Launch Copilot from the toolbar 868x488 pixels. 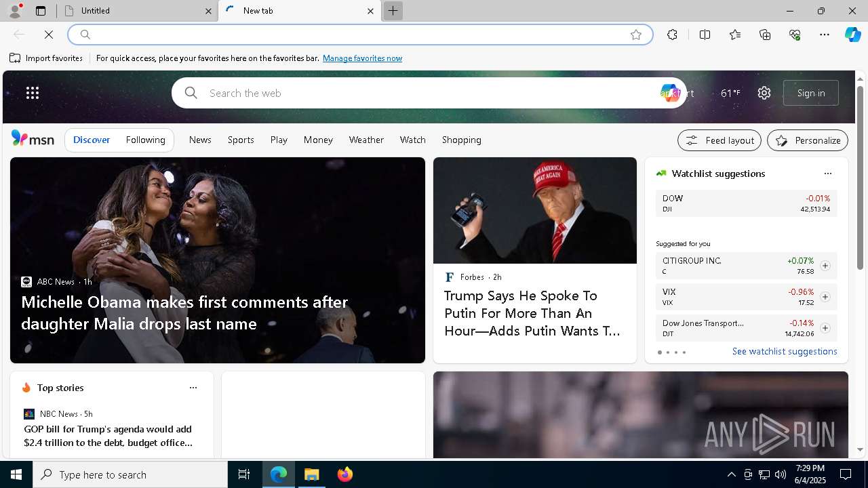[x=852, y=35]
